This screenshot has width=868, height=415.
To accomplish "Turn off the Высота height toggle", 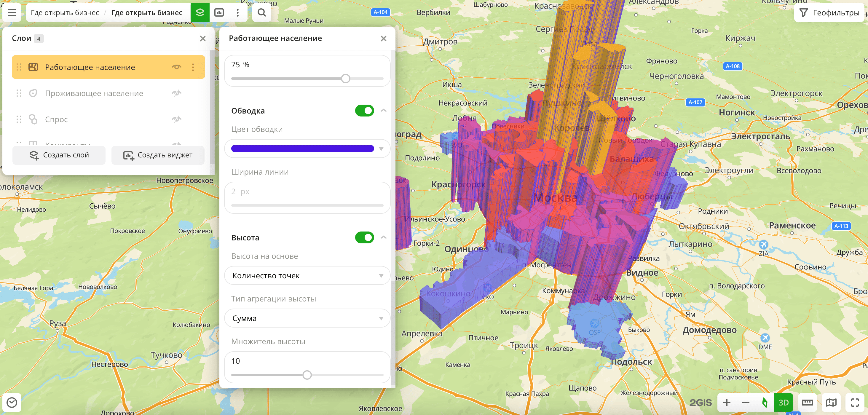I will (364, 237).
